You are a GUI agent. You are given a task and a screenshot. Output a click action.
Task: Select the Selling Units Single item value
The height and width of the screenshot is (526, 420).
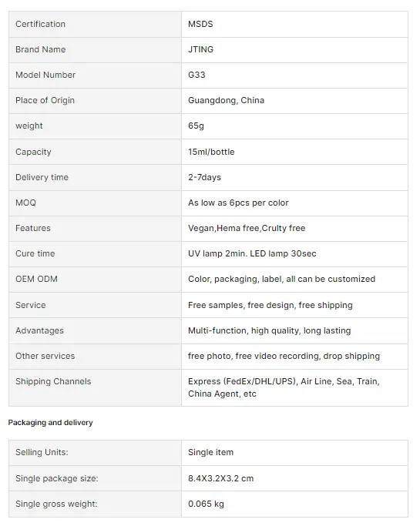pos(210,452)
